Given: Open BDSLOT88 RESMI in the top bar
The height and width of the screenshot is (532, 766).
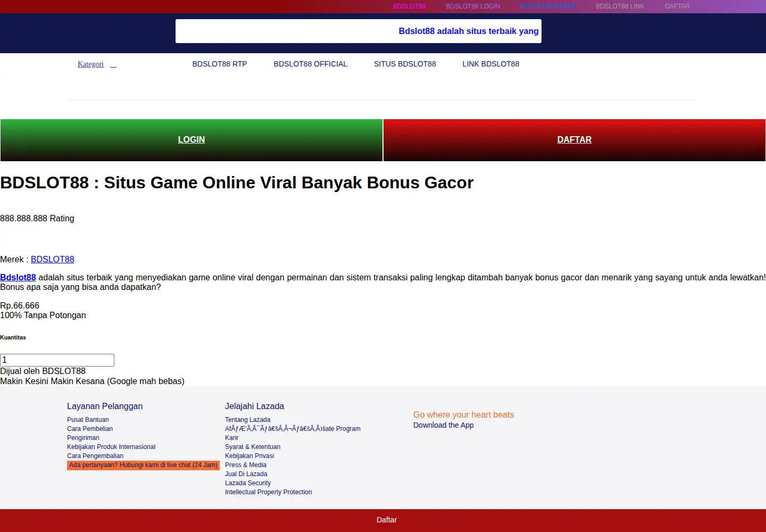Looking at the screenshot, I should pyautogui.click(x=548, y=6).
